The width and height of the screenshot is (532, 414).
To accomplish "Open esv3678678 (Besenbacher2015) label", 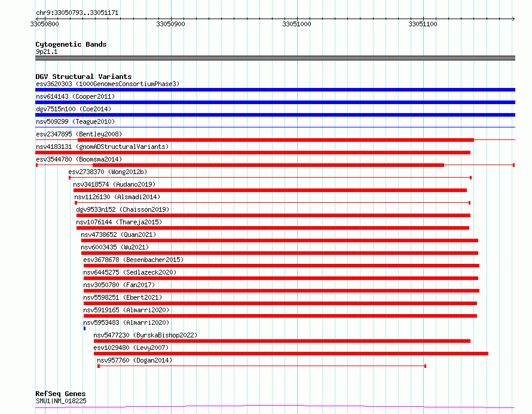I will click(x=133, y=260).
